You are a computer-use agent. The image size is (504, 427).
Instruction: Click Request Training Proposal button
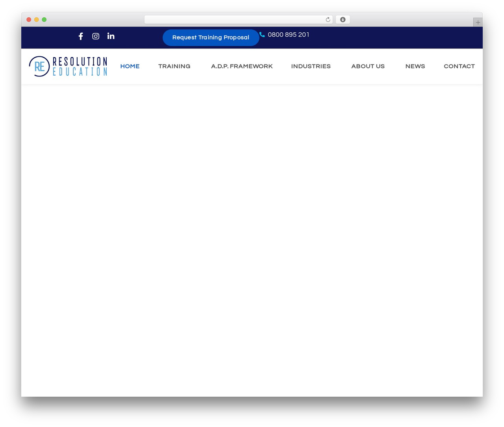pos(211,37)
